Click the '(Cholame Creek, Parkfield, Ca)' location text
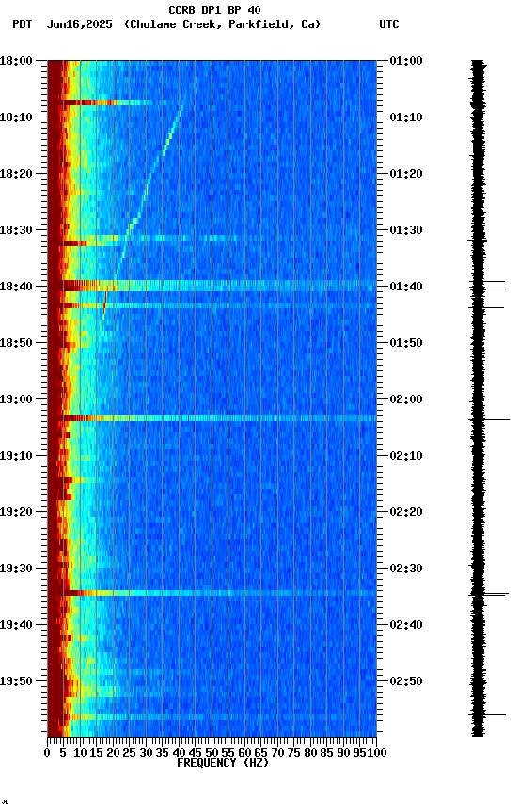The image size is (519, 812). pos(222,24)
